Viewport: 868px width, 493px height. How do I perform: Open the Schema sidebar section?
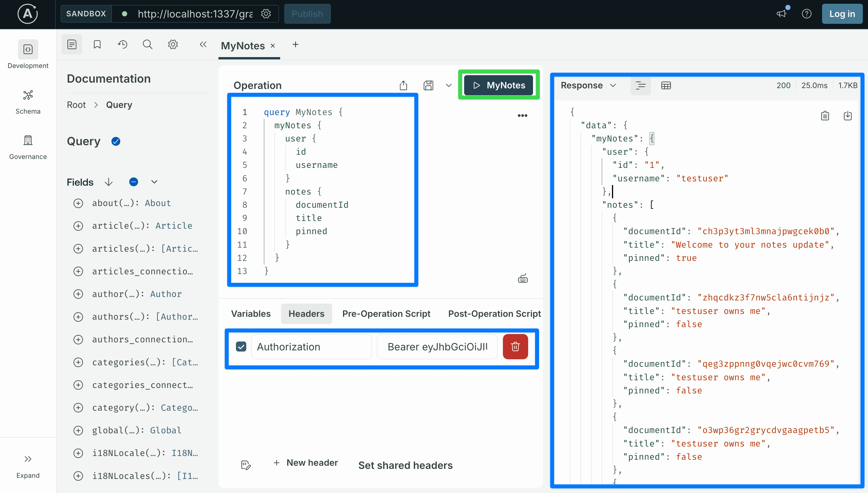pos(28,102)
